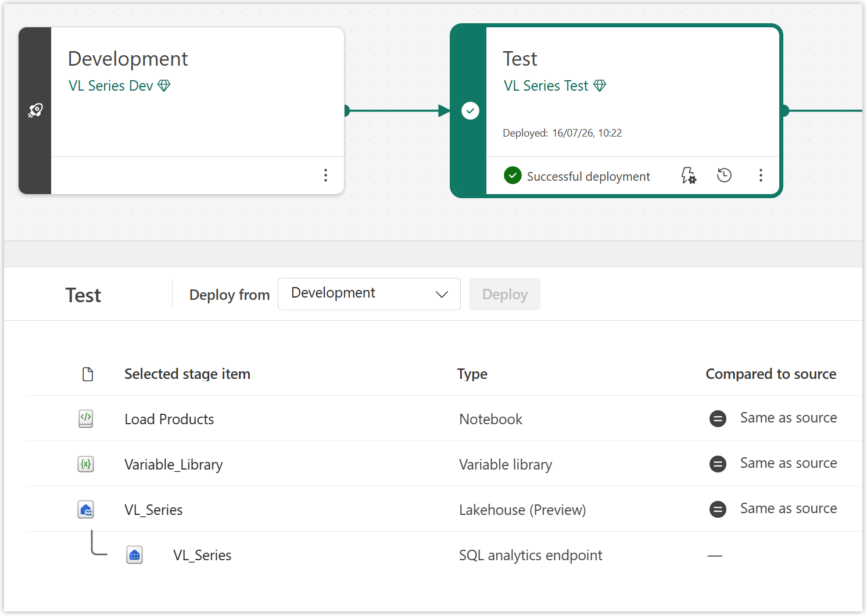This screenshot has width=867, height=616.
Task: Click the Test heading in details panel
Action: click(83, 295)
